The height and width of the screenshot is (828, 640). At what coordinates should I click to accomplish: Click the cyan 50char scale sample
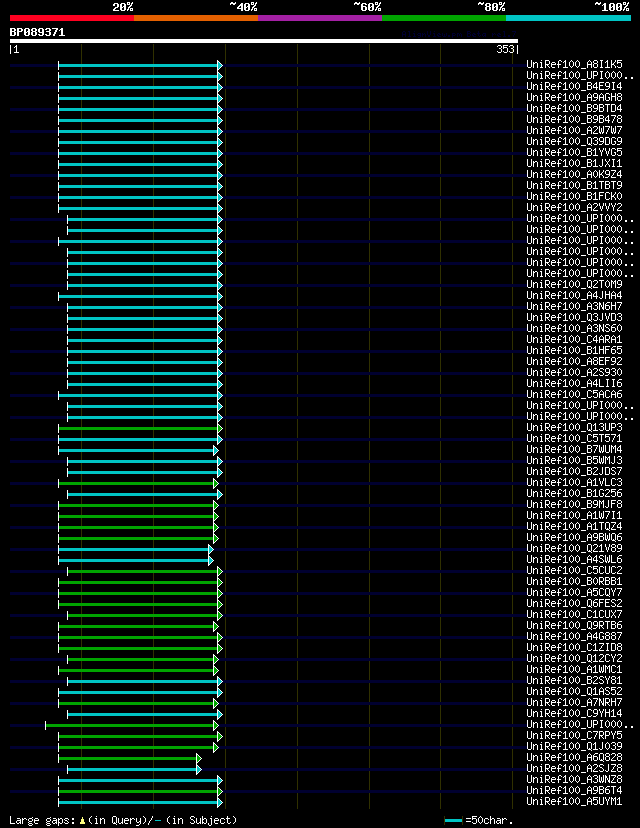pyautogui.click(x=454, y=821)
